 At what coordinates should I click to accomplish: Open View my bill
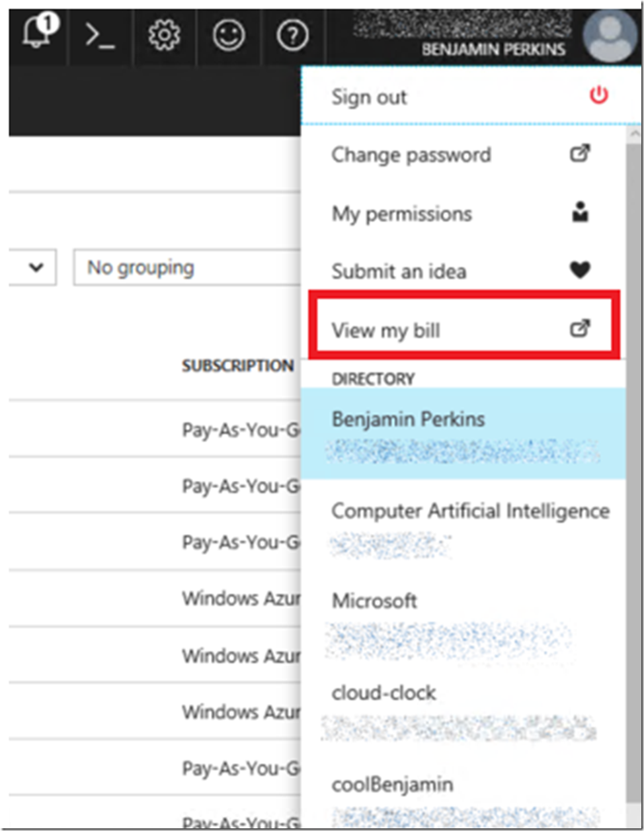click(385, 329)
